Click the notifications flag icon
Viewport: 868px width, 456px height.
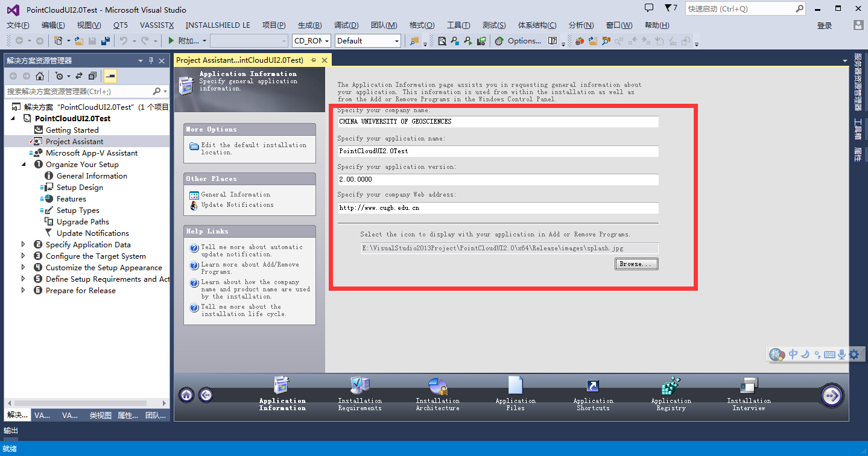[668, 8]
